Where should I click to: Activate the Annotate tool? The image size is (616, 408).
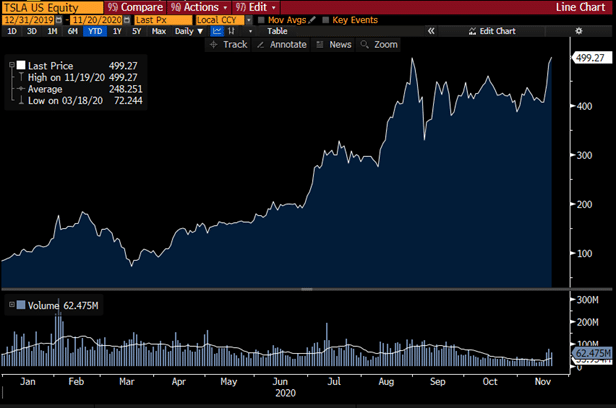(282, 44)
